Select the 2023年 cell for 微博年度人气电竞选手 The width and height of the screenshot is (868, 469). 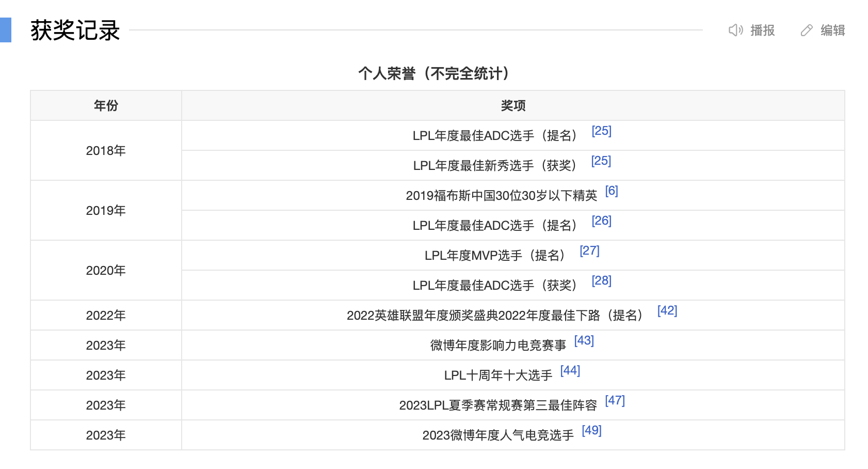pyautogui.click(x=106, y=435)
